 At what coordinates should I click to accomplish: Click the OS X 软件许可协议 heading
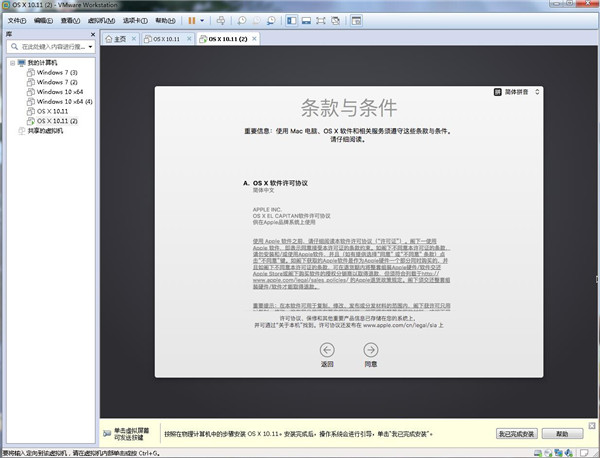280,183
